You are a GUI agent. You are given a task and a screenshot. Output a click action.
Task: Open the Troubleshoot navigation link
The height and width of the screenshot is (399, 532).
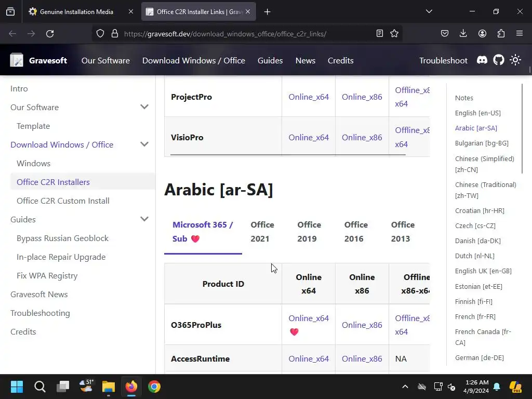(443, 60)
